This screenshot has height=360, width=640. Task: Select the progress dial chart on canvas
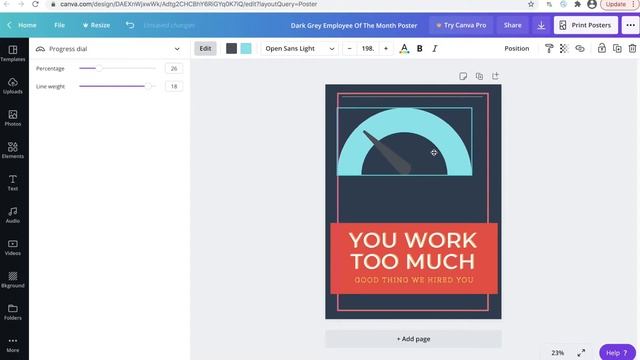click(x=404, y=142)
